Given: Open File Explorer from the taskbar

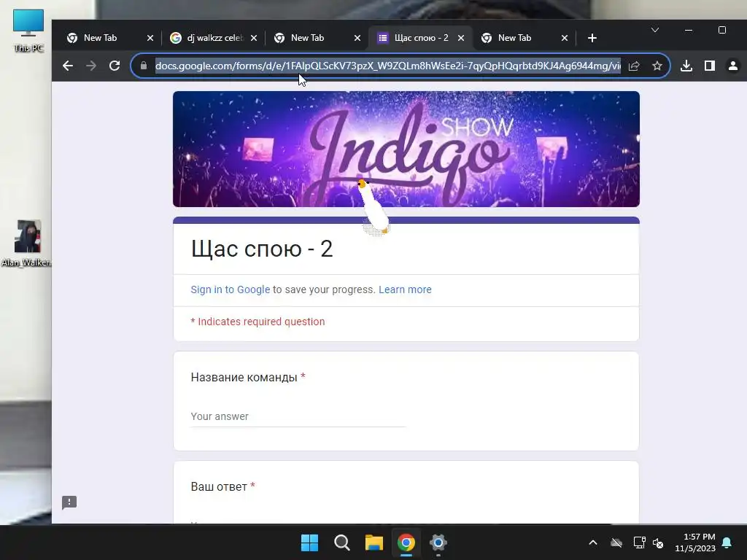Looking at the screenshot, I should point(374,542).
